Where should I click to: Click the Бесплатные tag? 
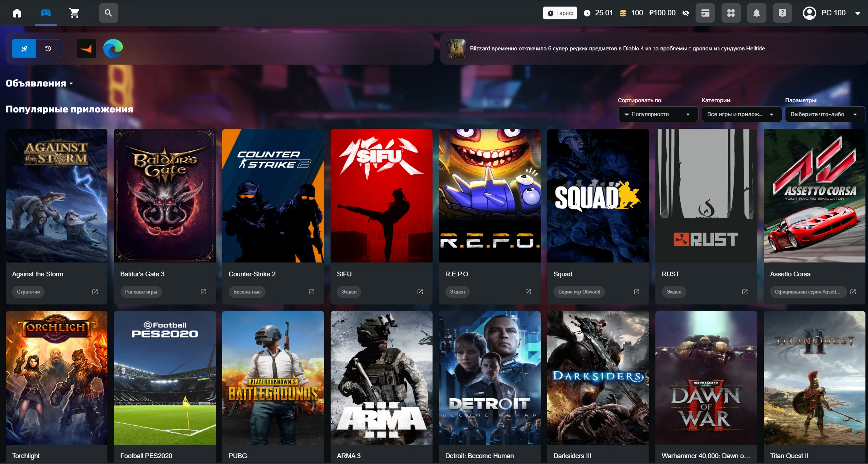click(x=247, y=292)
